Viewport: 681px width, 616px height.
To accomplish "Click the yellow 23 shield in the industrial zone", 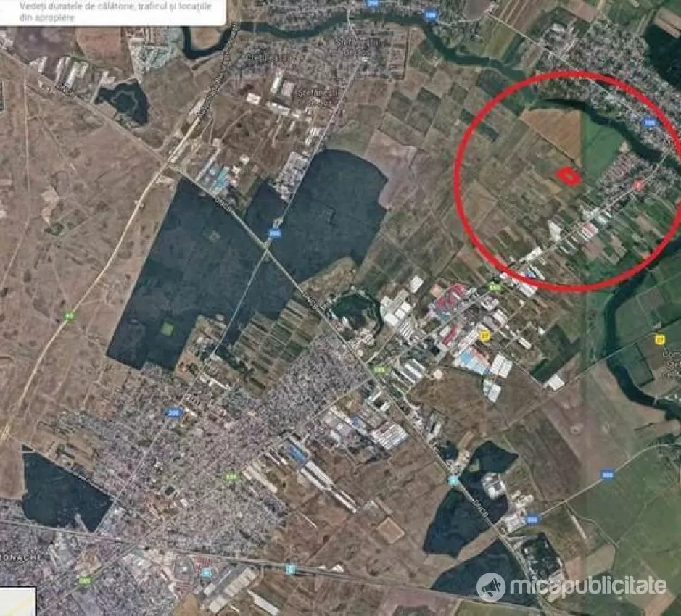I will tap(484, 335).
